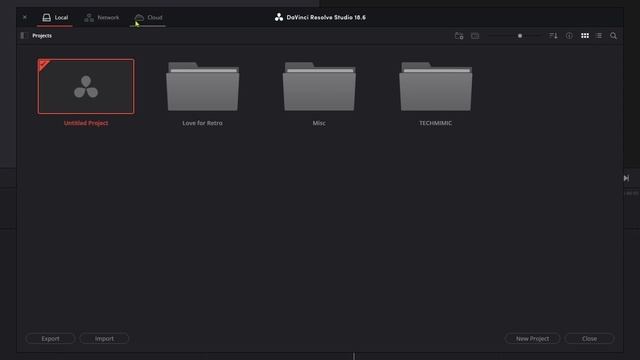Open the sort order options
The height and width of the screenshot is (360, 640).
[553, 36]
